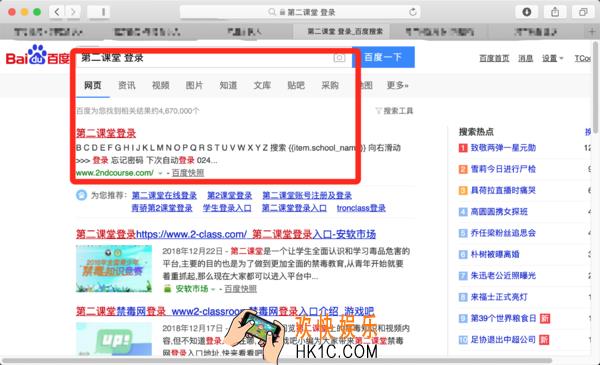Screen dimensions: 600x365
Task: Open 搜索工具 filter options
Action: pos(394,111)
